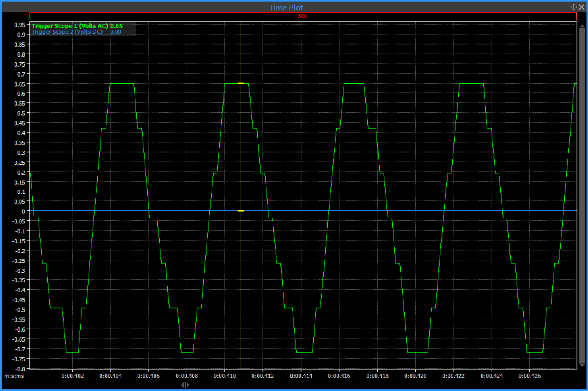The width and height of the screenshot is (588, 391).
Task: Click the Trigger Scope 2 readout value 0.00
Action: point(116,32)
